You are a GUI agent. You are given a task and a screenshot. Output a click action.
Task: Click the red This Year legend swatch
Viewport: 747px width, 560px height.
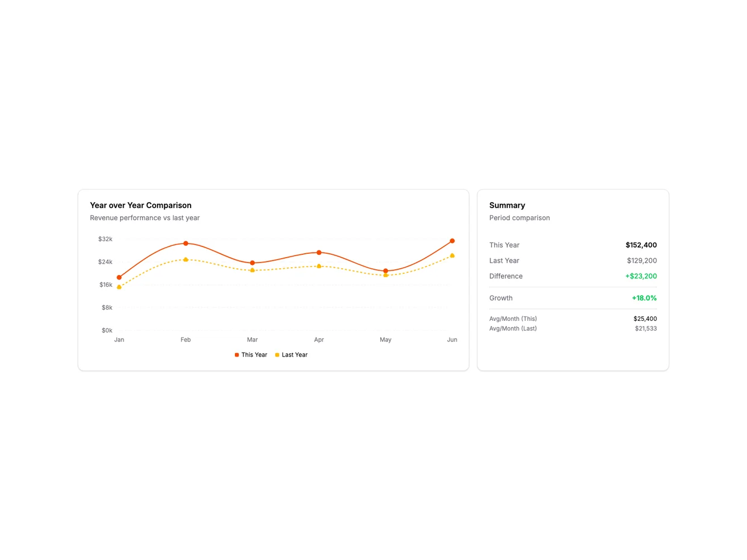(x=237, y=355)
